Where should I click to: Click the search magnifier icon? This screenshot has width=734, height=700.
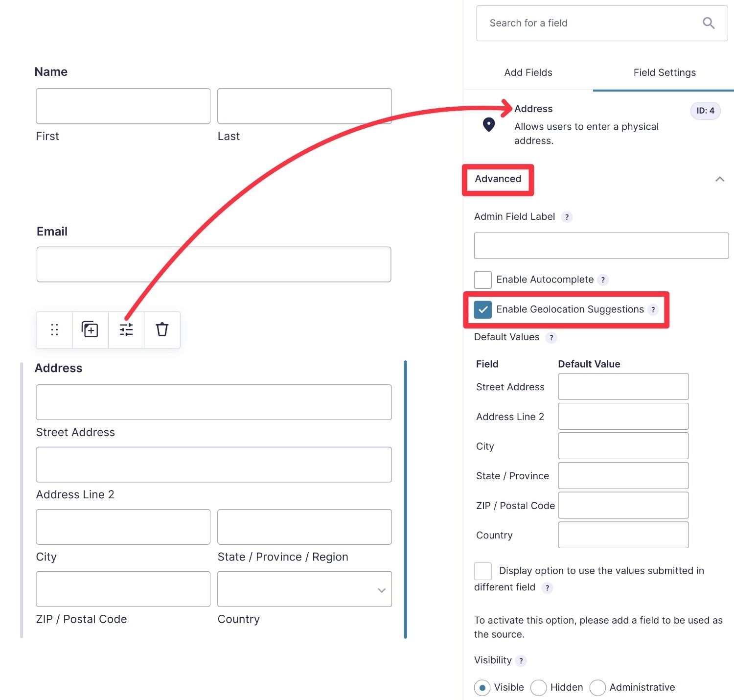(x=709, y=23)
